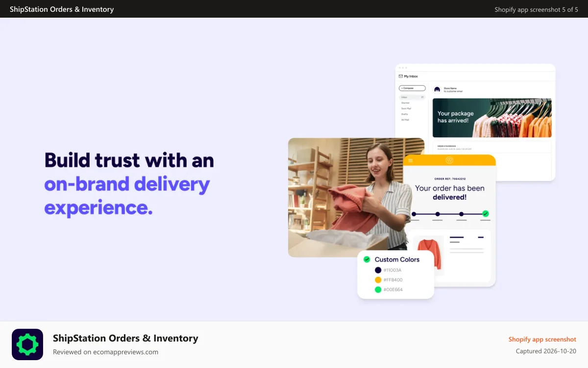Viewport: 588px width, 368px height.
Task: Click 'Your order has been delivered!' heading
Action: pyautogui.click(x=449, y=192)
